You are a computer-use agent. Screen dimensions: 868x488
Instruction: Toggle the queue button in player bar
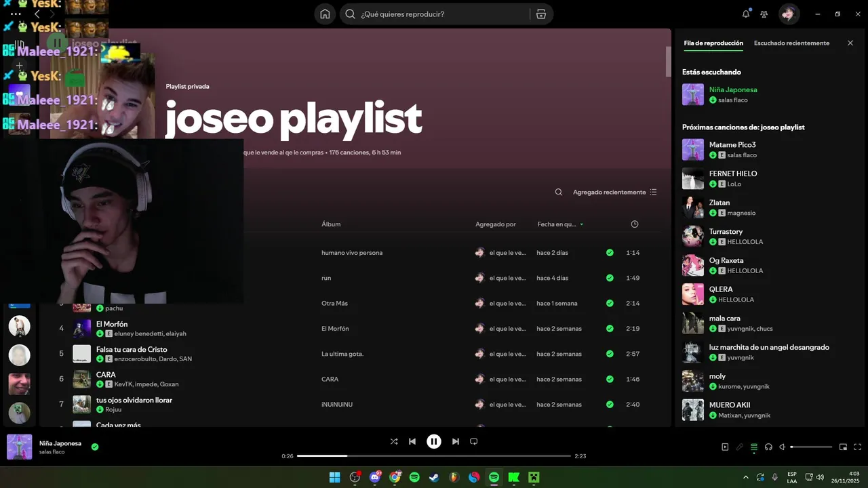point(754,447)
